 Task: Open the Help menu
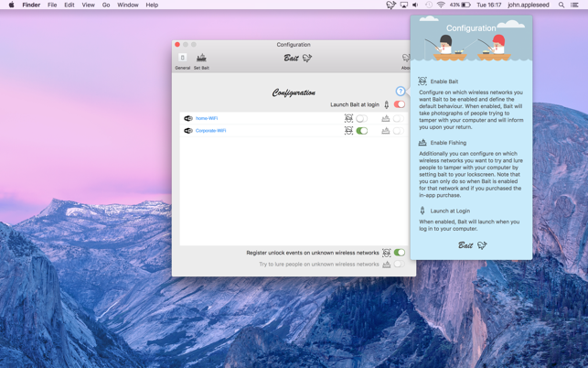coord(152,5)
